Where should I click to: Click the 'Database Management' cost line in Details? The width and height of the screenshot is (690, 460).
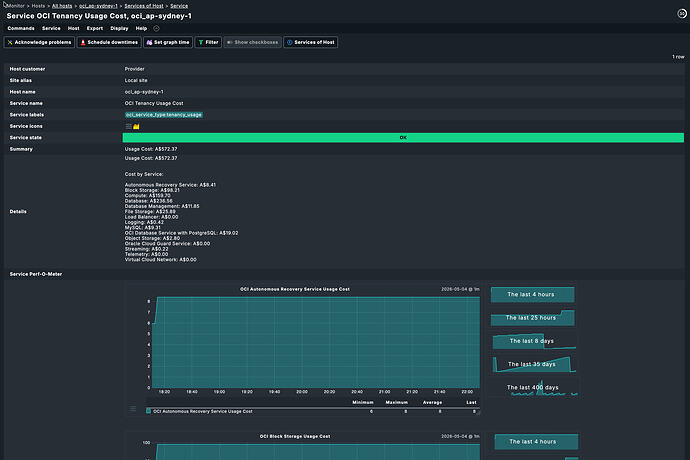[x=162, y=206]
